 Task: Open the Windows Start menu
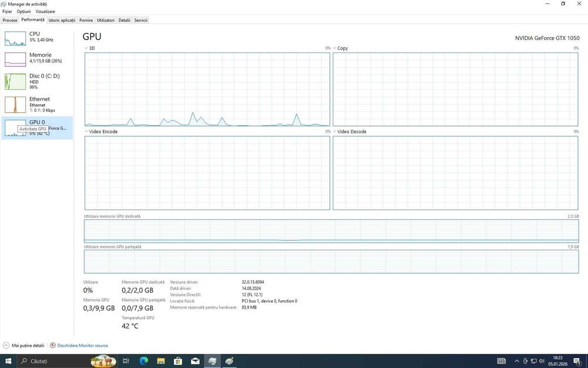(x=8, y=361)
